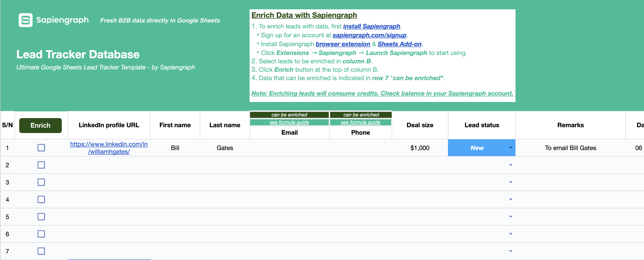Open the Lead status dropdown in row 3

[x=511, y=182]
